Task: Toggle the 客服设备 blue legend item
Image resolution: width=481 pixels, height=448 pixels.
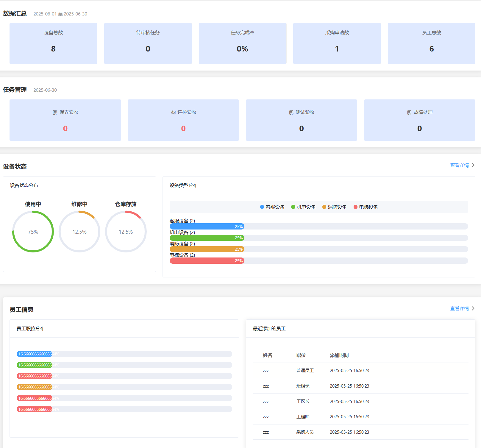Action: click(x=272, y=207)
